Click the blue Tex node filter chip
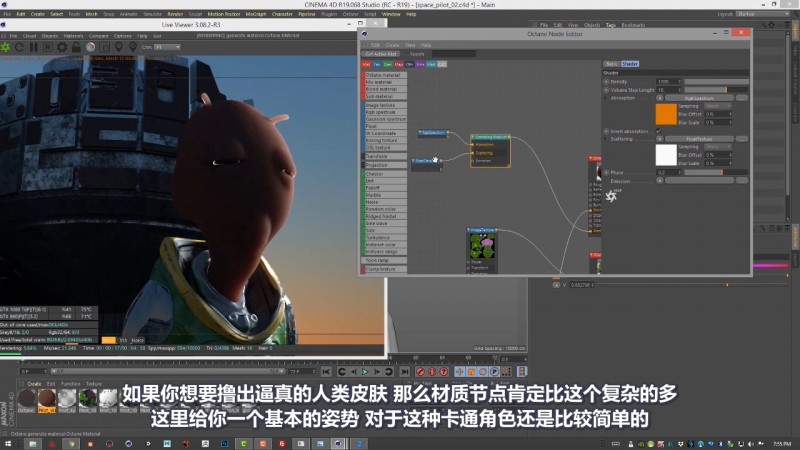The width and height of the screenshot is (800, 450). coord(377,64)
